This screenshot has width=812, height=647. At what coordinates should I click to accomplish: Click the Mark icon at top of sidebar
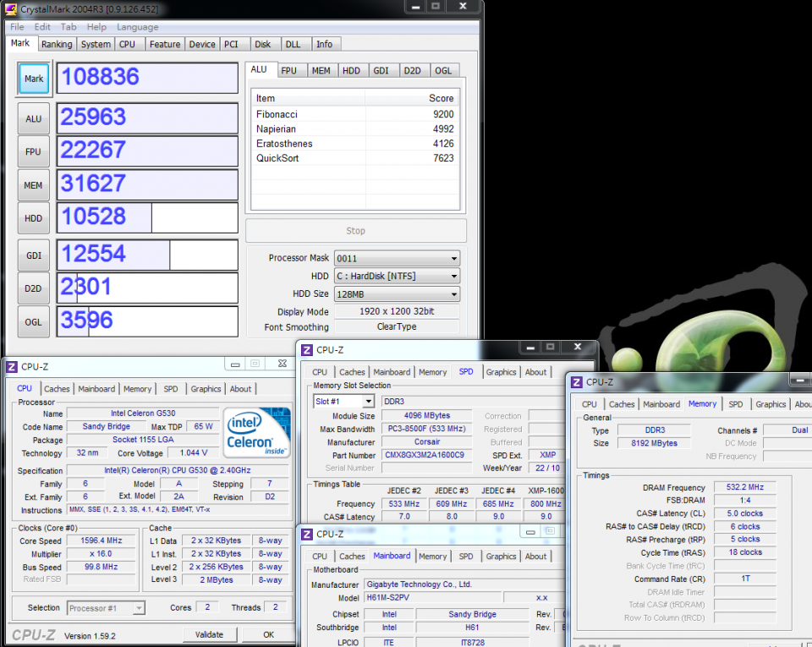[33, 78]
